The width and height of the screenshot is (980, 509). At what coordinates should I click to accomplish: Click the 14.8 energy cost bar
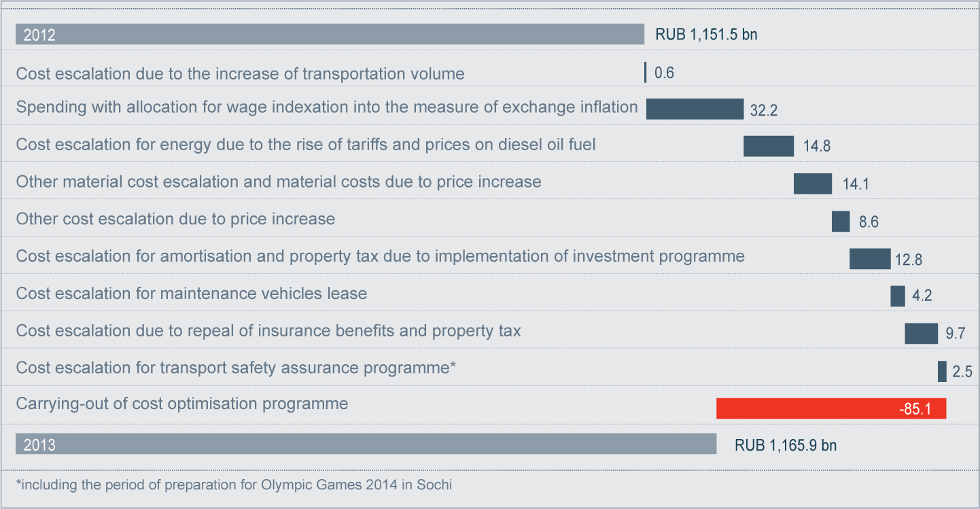769,146
